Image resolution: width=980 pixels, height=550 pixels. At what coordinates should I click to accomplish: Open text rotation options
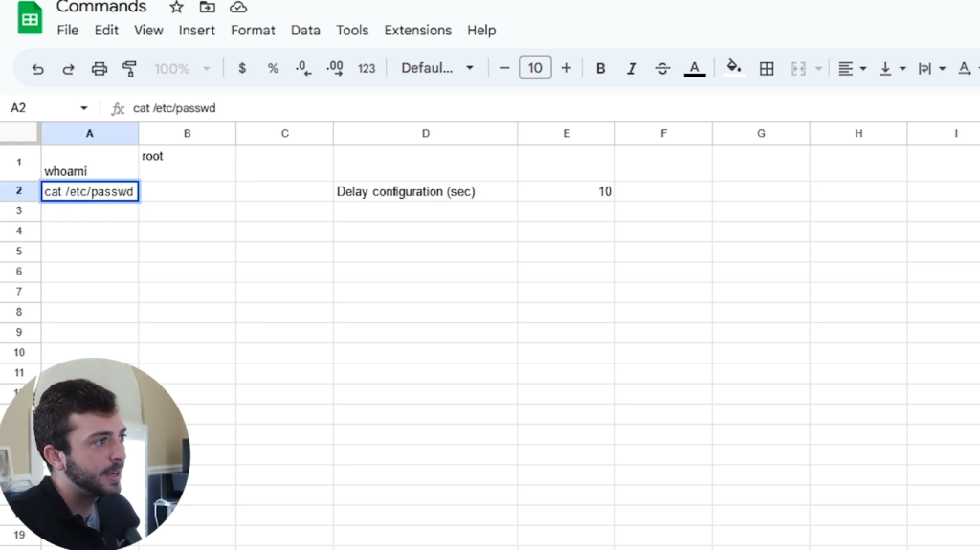click(967, 68)
